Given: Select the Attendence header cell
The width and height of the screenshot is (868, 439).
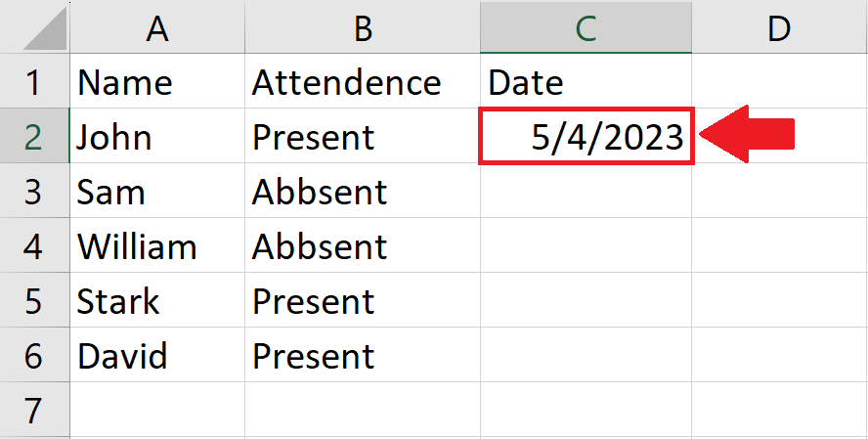Looking at the screenshot, I should 363,81.
